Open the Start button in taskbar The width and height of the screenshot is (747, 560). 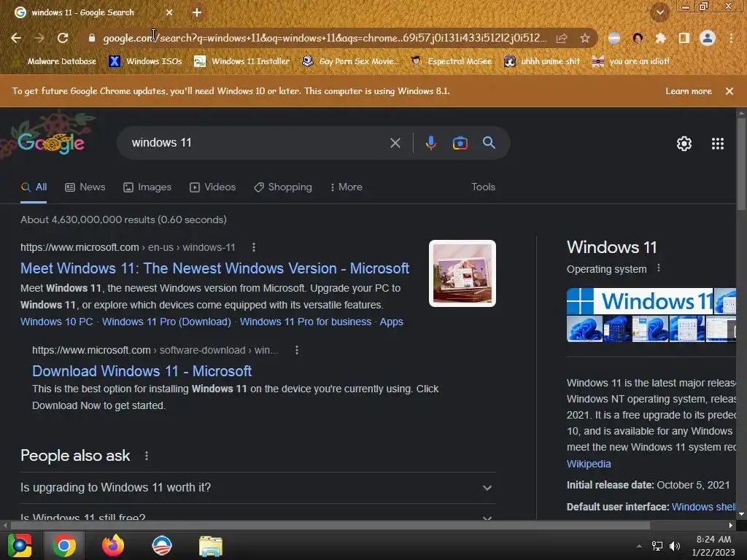(20, 545)
